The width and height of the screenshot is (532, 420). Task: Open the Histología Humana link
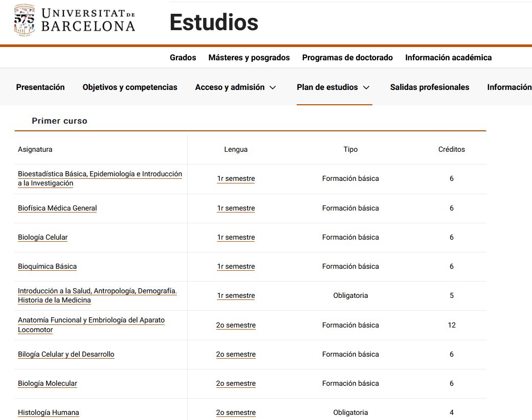pos(49,412)
